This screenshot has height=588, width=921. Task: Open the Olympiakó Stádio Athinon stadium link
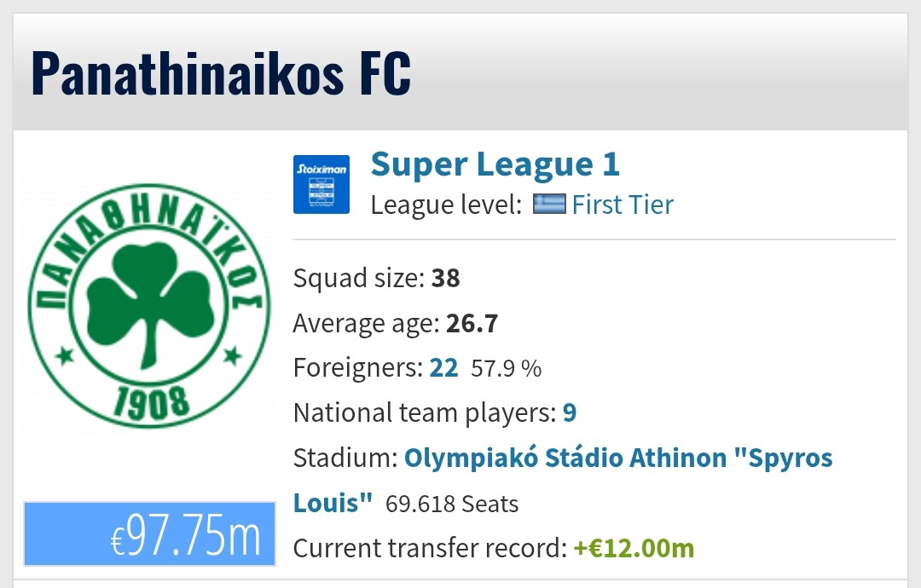coord(618,458)
